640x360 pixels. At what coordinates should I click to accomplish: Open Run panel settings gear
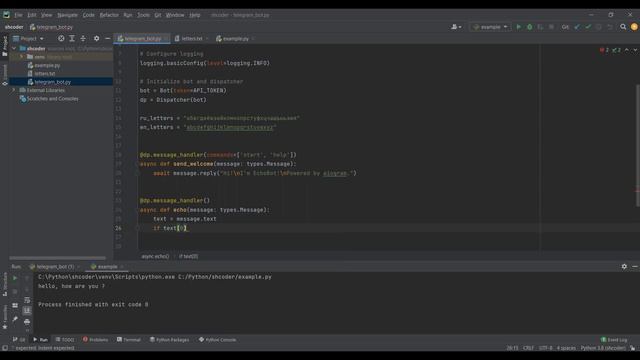point(624,267)
